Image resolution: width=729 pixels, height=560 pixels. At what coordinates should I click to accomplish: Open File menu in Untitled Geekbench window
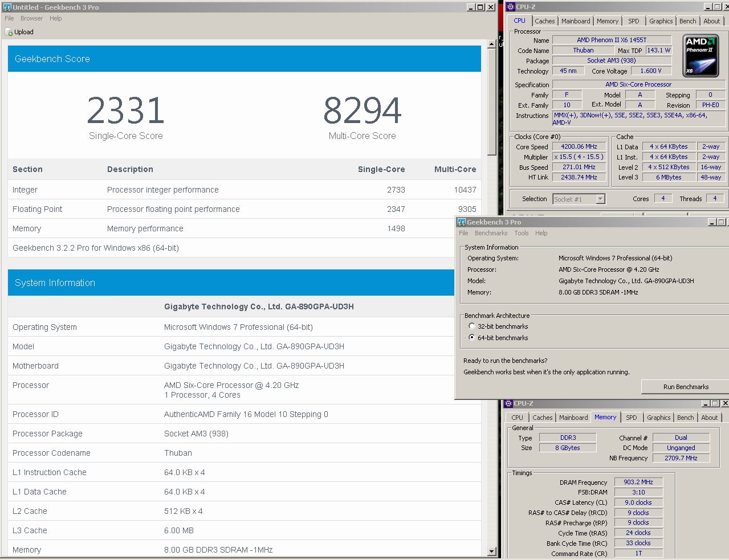(9, 18)
